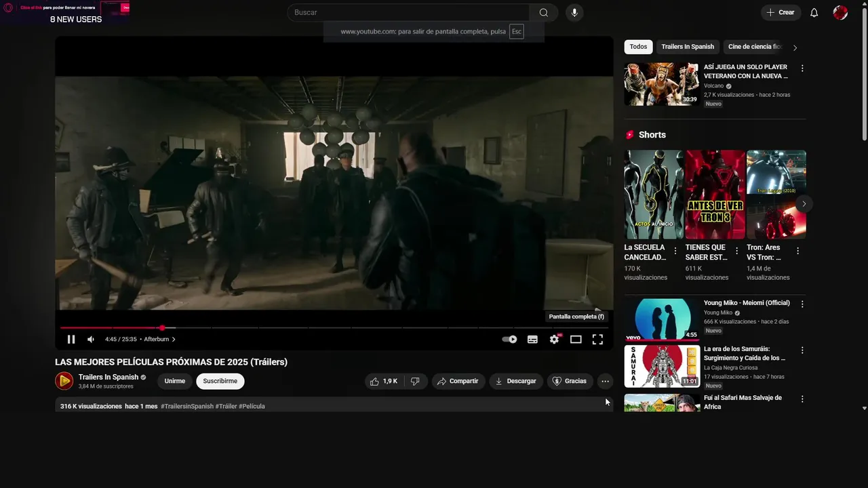Screen dimensions: 868x488
Task: Open options for La era de los Samuráis
Action: (802, 350)
